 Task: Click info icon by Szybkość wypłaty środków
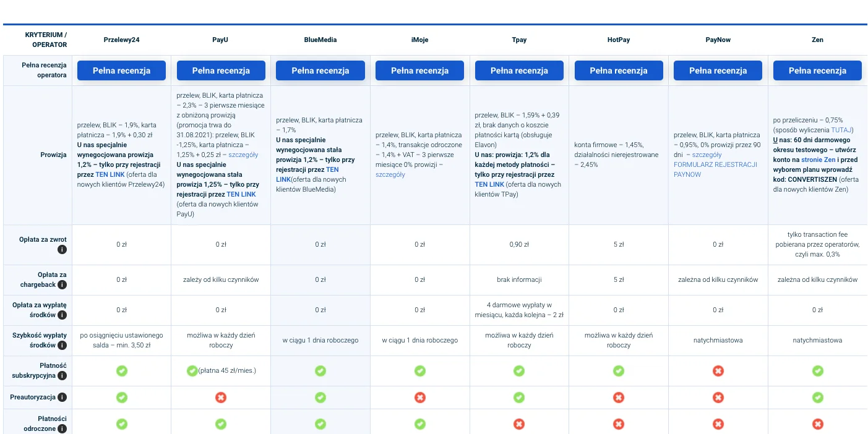point(62,346)
